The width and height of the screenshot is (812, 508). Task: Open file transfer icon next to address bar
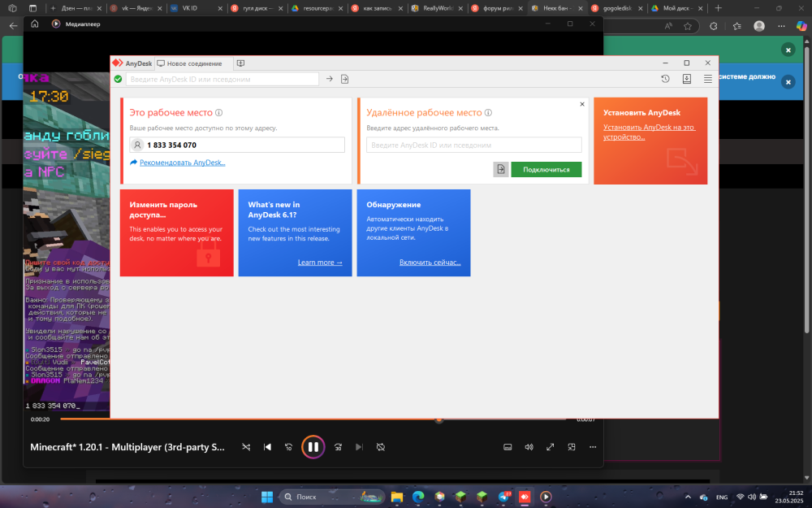(345, 79)
